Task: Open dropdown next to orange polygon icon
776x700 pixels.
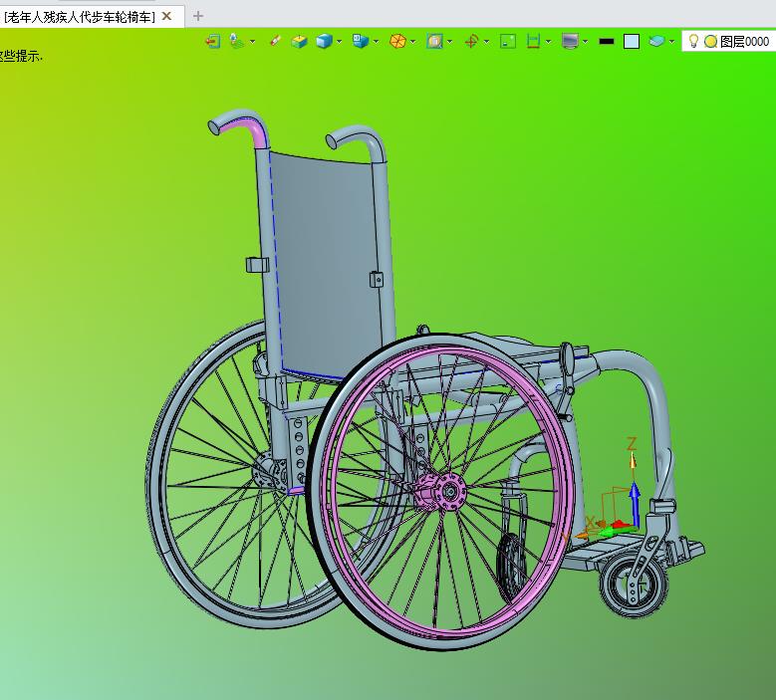Action: (x=412, y=42)
